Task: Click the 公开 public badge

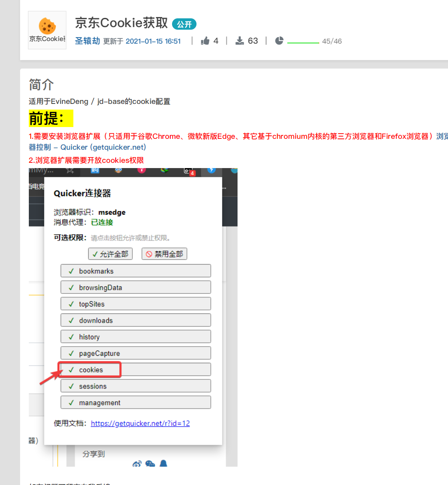Action: [x=184, y=24]
